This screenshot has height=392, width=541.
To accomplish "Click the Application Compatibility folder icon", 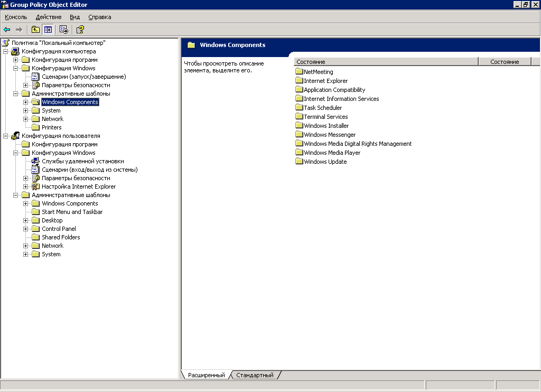I will [299, 89].
